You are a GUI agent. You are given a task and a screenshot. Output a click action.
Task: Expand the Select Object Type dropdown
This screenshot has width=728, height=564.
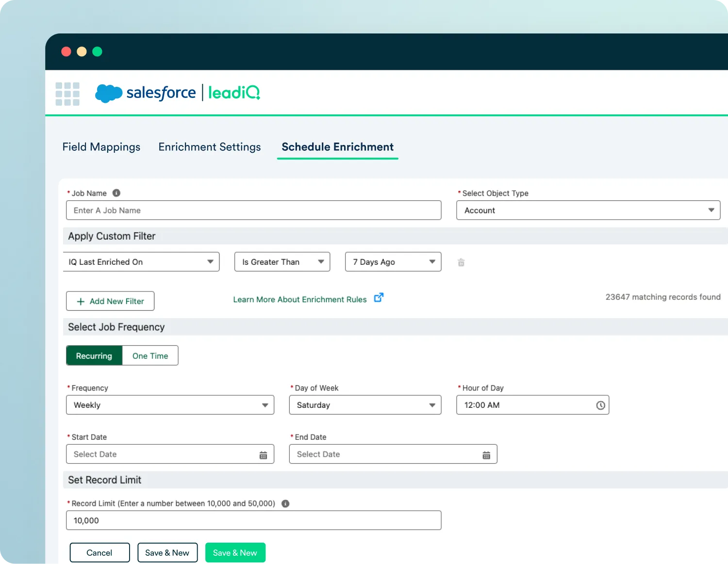point(588,210)
